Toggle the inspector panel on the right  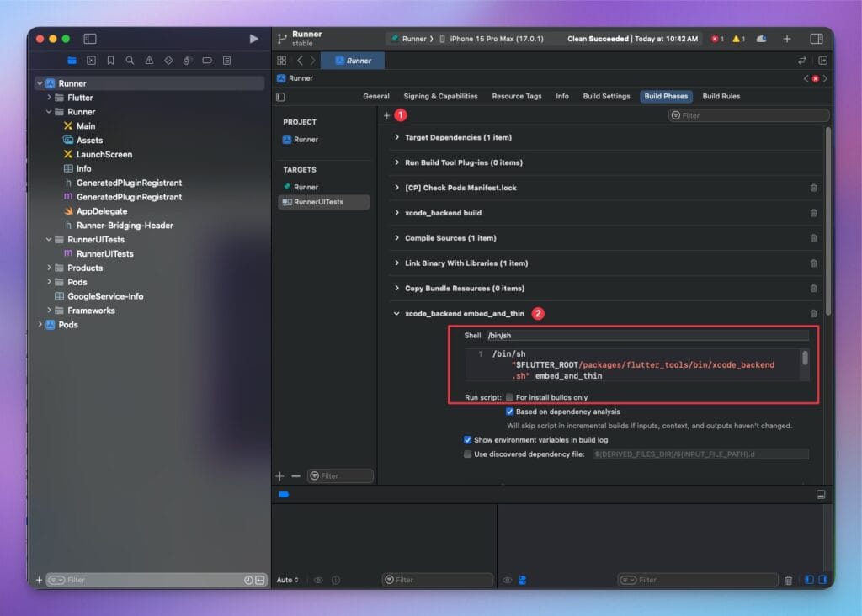[x=817, y=39]
